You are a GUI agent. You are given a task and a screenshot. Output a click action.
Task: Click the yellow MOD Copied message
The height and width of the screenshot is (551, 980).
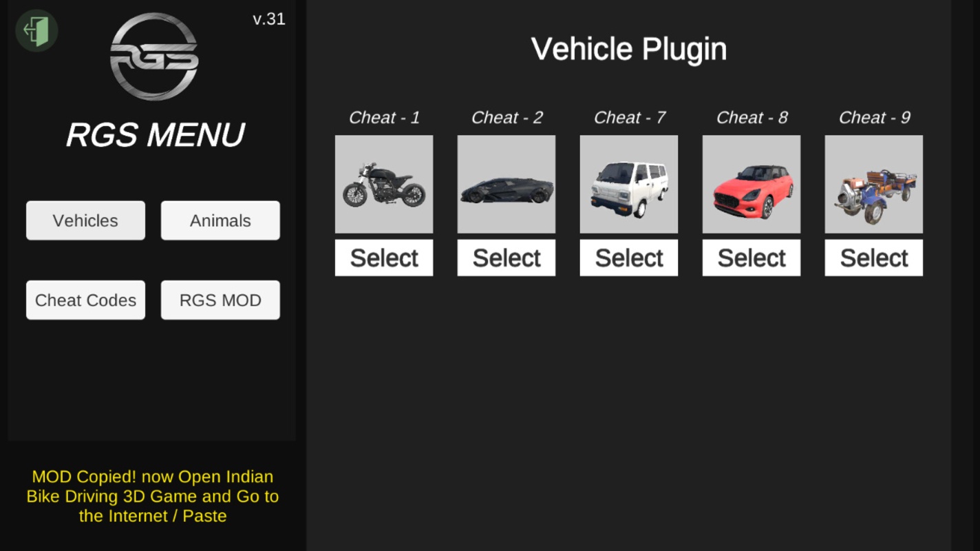tap(152, 496)
